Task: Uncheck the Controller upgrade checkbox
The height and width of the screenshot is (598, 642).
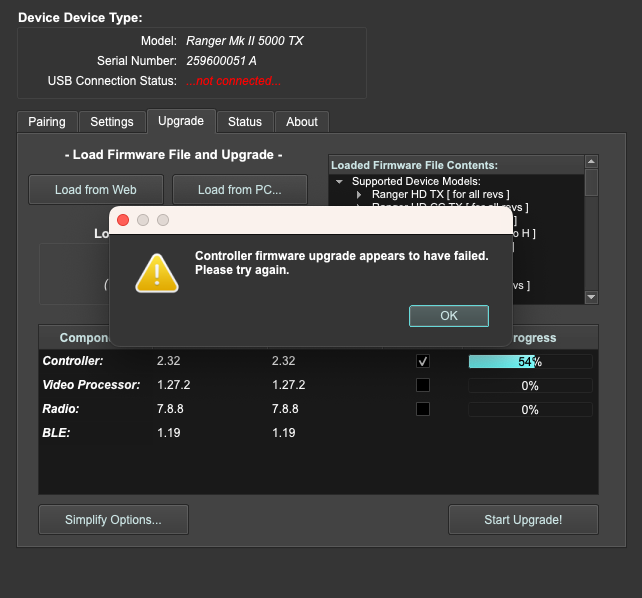Action: 423,361
